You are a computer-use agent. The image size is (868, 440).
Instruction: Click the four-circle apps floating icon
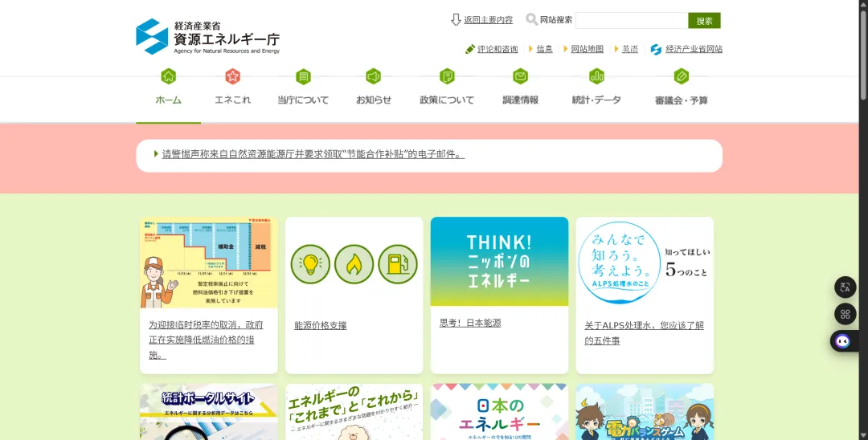(845, 314)
